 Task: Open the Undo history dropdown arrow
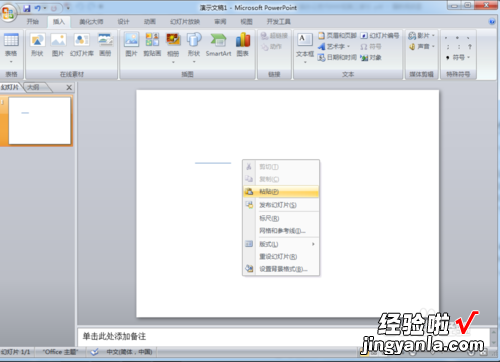click(x=44, y=8)
